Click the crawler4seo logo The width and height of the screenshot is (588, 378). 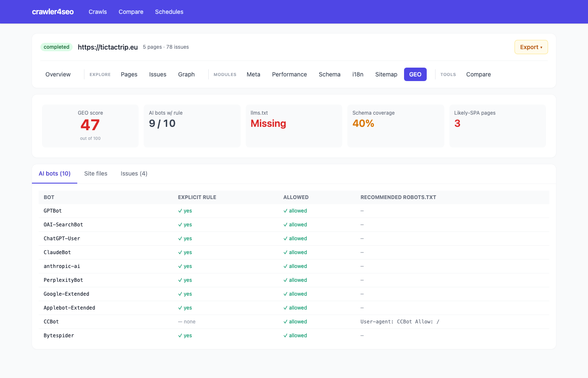[x=53, y=12]
